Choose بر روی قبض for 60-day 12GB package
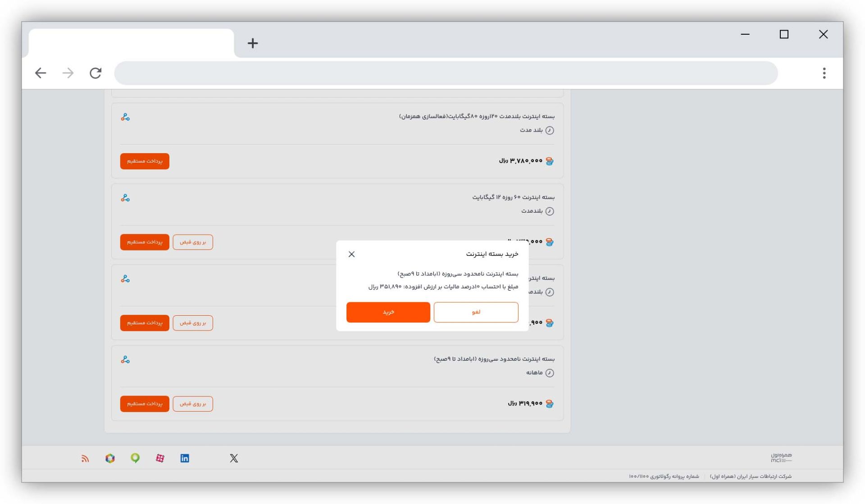865x504 pixels. (x=193, y=242)
